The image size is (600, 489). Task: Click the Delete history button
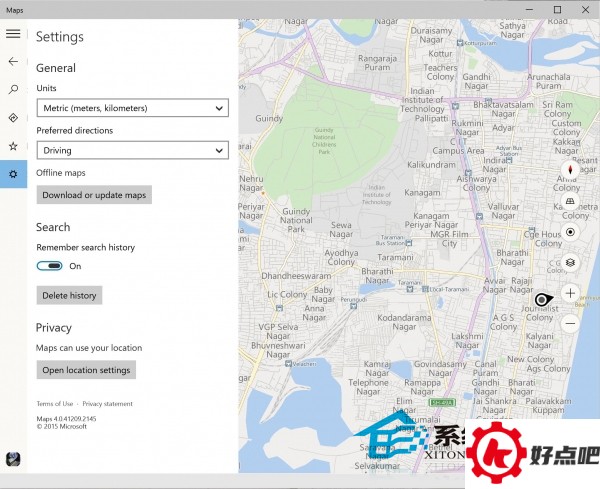coord(69,295)
